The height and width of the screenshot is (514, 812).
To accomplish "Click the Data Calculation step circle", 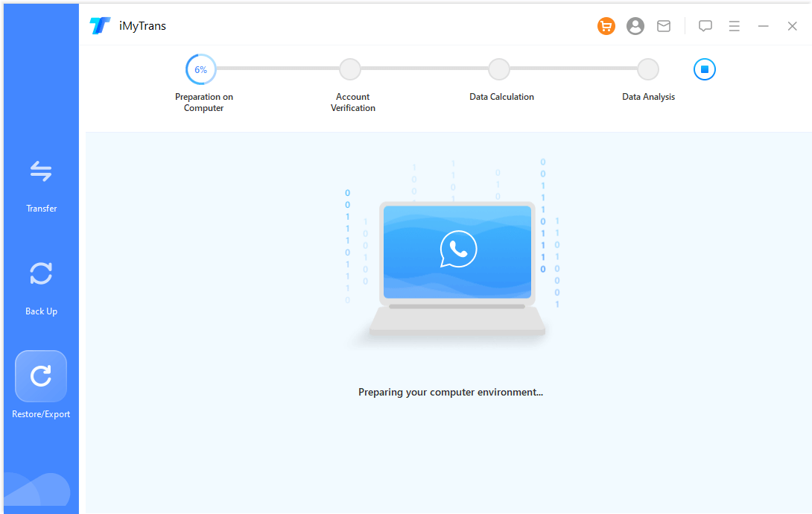I will click(499, 69).
